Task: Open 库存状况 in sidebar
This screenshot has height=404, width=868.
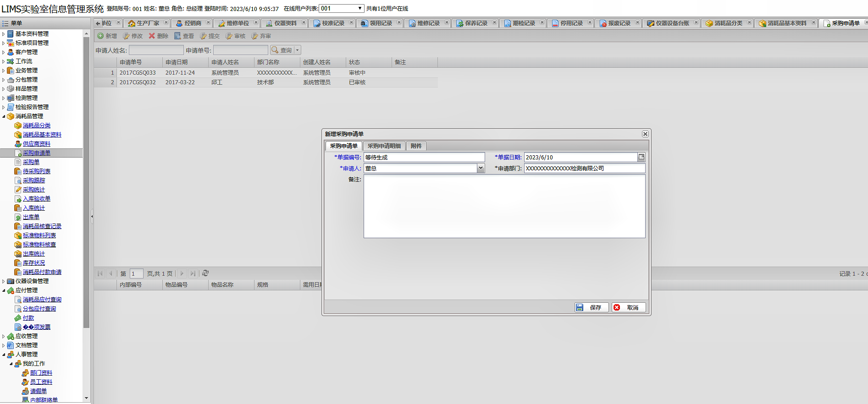Action: tap(34, 263)
